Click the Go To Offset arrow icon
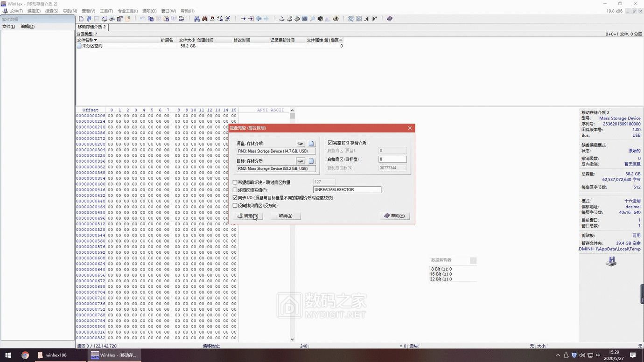Image resolution: width=644 pixels, height=362 pixels. (x=243, y=19)
